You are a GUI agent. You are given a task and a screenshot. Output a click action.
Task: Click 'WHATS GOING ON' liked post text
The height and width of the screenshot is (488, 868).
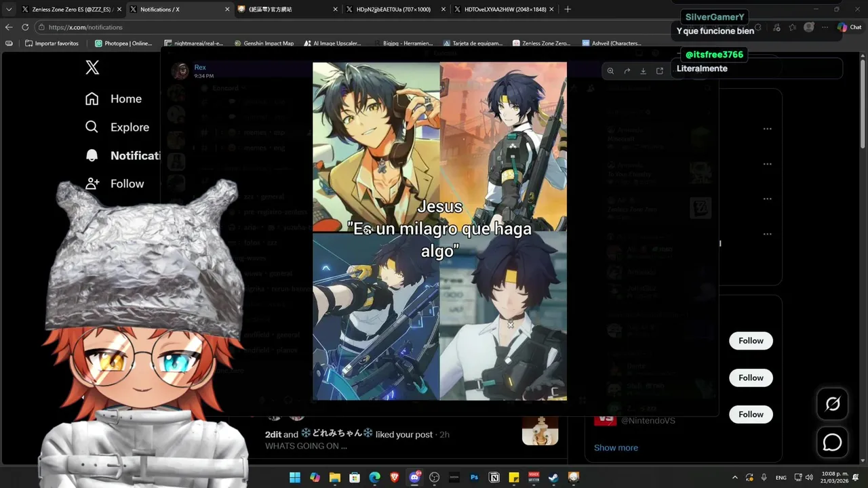pyautogui.click(x=306, y=446)
